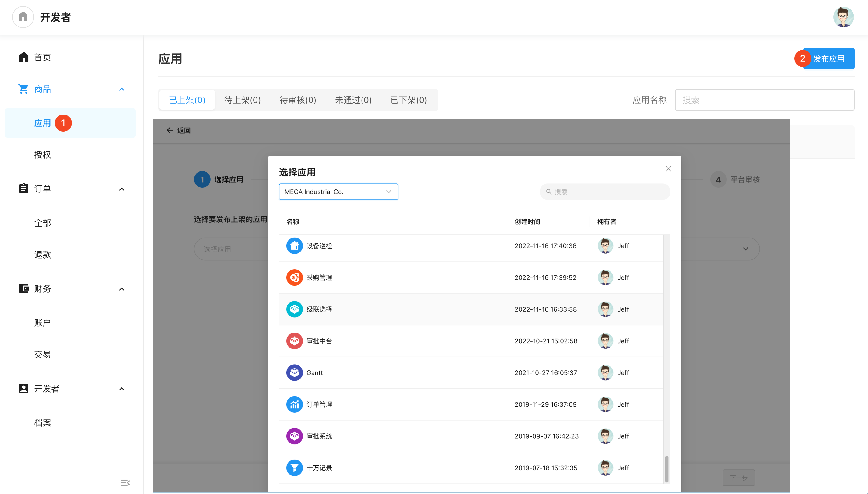Screen dimensions: 868x494
Task: Switch to the 已下架(0) tab
Action: click(x=408, y=100)
